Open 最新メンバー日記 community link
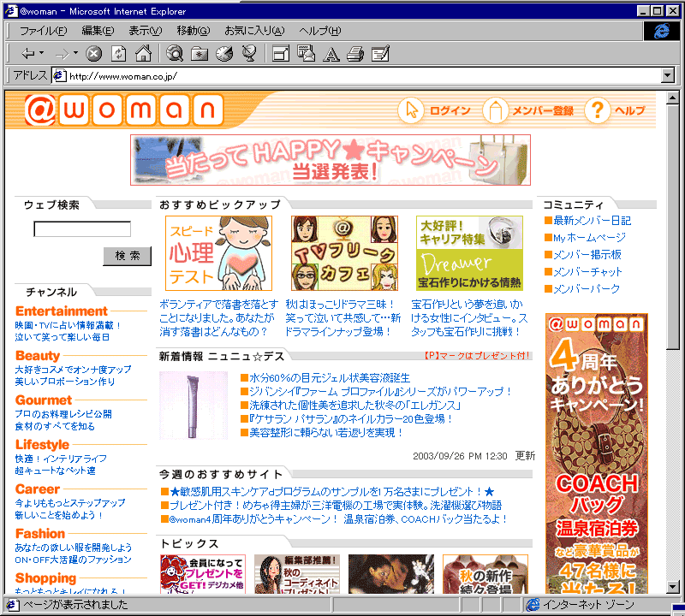The image size is (685, 616). pyautogui.click(x=592, y=221)
